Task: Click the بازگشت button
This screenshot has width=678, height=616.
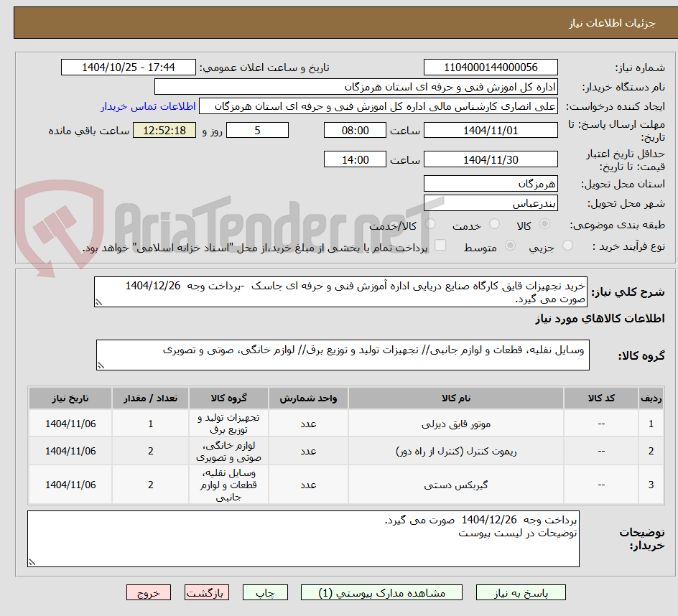Action: point(206,592)
